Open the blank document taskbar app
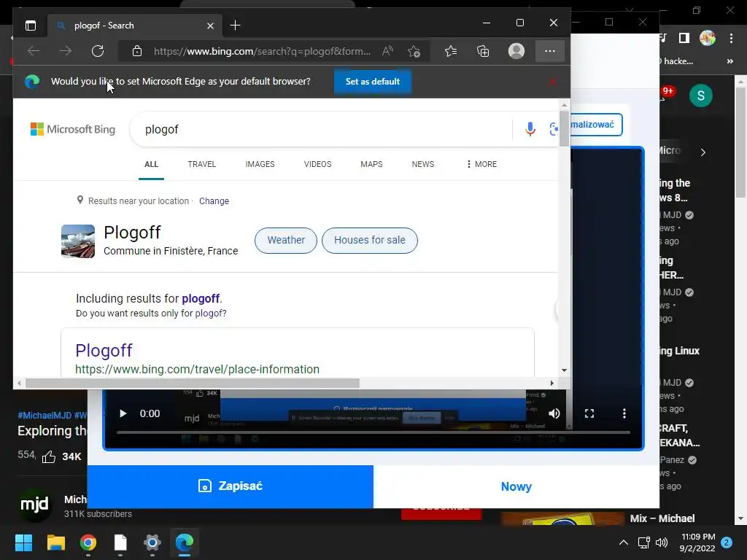The width and height of the screenshot is (747, 560). [x=120, y=542]
